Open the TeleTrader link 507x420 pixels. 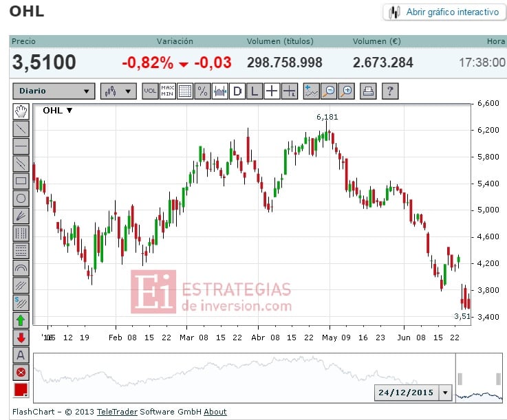117,412
